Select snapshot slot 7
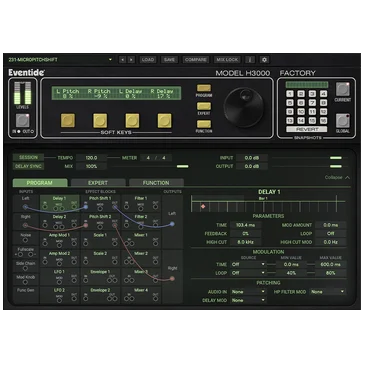365x365 pixels. [x=312, y=103]
